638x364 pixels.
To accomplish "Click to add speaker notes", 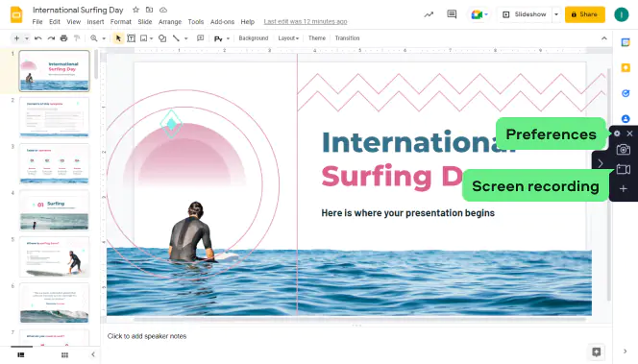I will click(147, 336).
